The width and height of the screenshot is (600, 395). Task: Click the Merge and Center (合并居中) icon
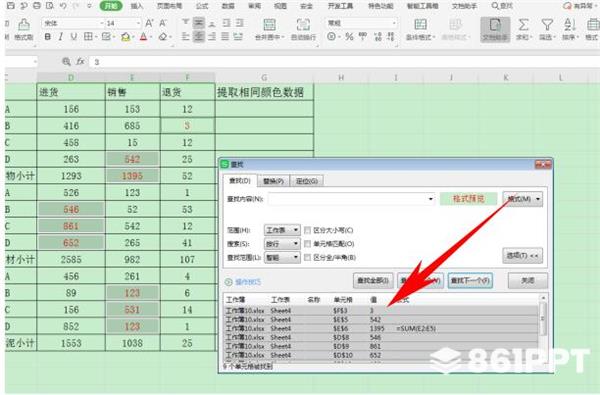[269, 29]
